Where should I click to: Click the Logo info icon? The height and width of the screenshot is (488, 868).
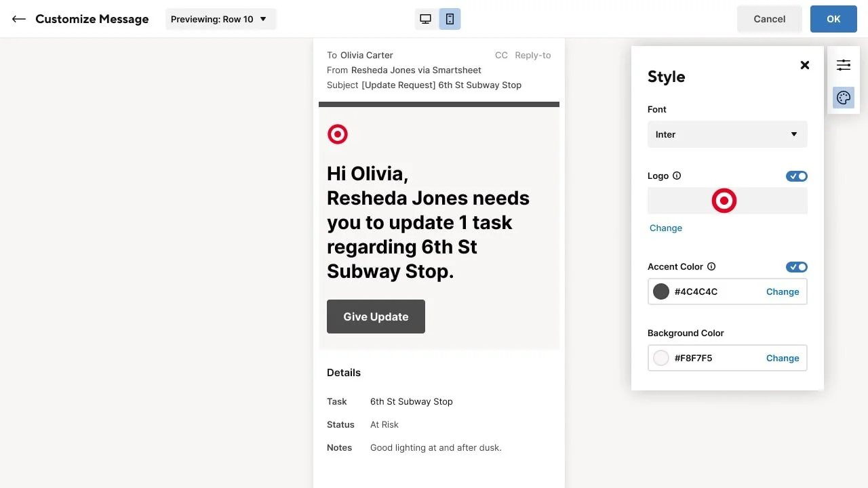point(676,176)
